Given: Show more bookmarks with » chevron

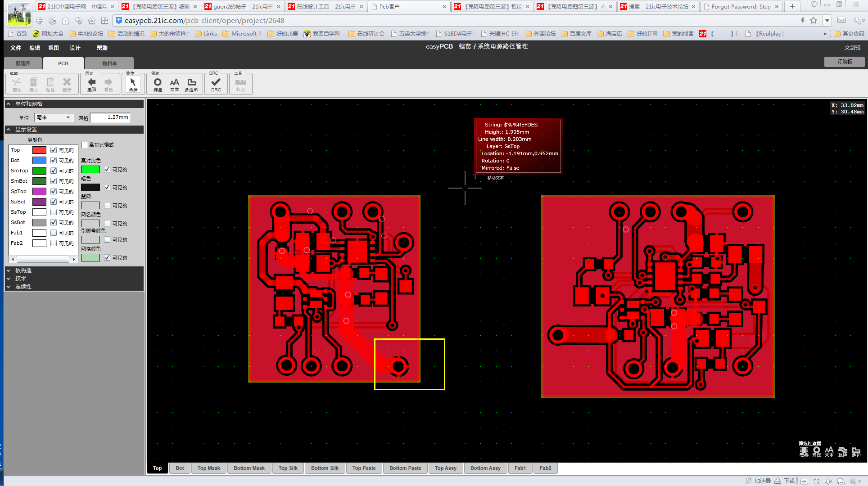Looking at the screenshot, I should point(825,34).
